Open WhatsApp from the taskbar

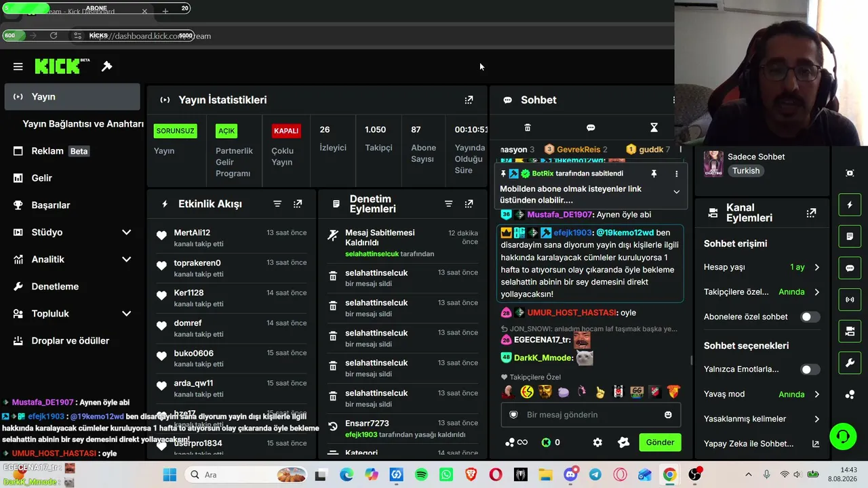tap(446, 475)
